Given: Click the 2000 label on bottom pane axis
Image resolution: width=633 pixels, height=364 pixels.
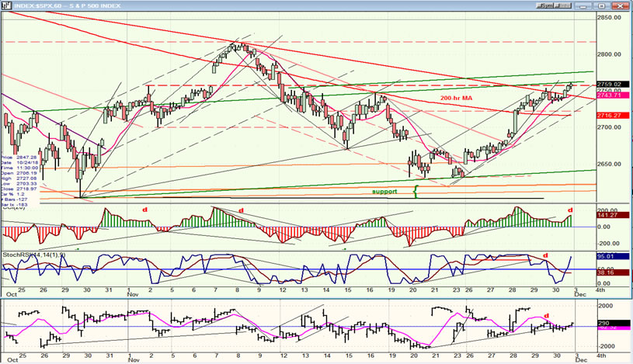Looking at the screenshot, I should tap(605, 306).
